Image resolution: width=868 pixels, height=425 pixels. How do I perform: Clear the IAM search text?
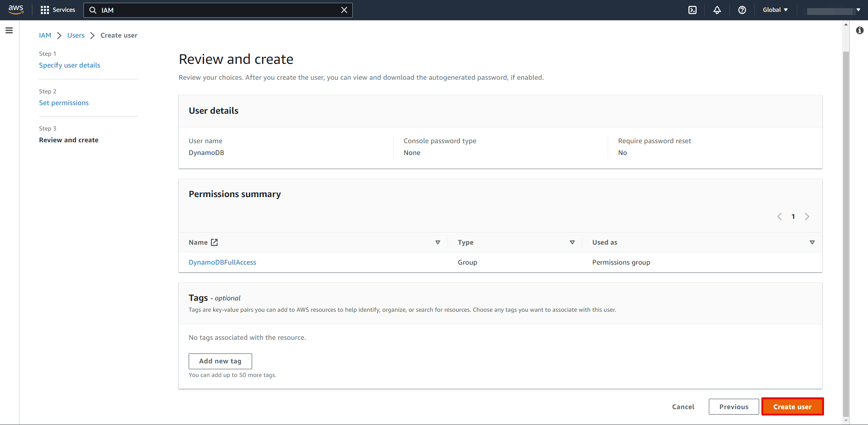[x=344, y=10]
